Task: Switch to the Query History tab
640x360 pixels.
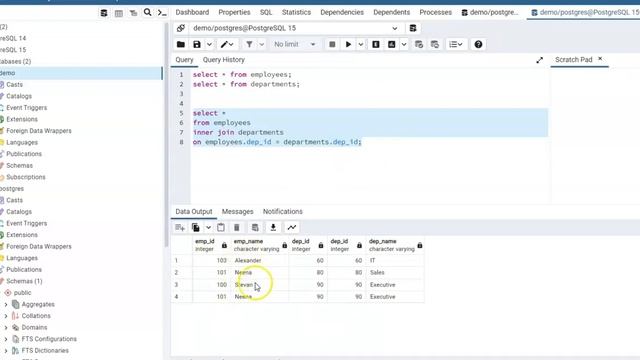Action: (x=224, y=60)
